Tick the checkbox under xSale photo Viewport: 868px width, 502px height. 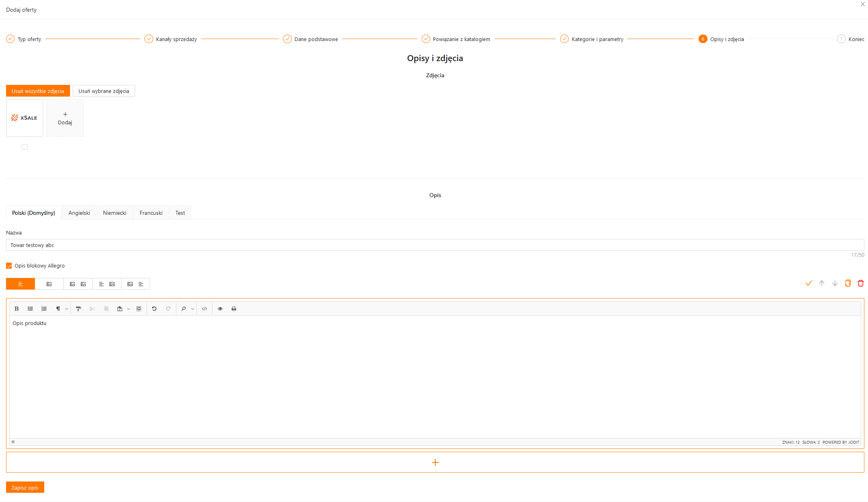25,147
